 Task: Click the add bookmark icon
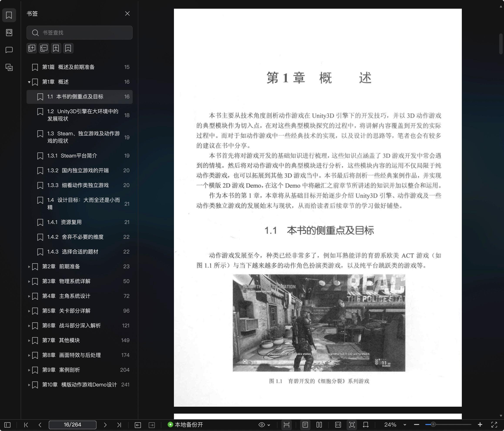(x=56, y=48)
